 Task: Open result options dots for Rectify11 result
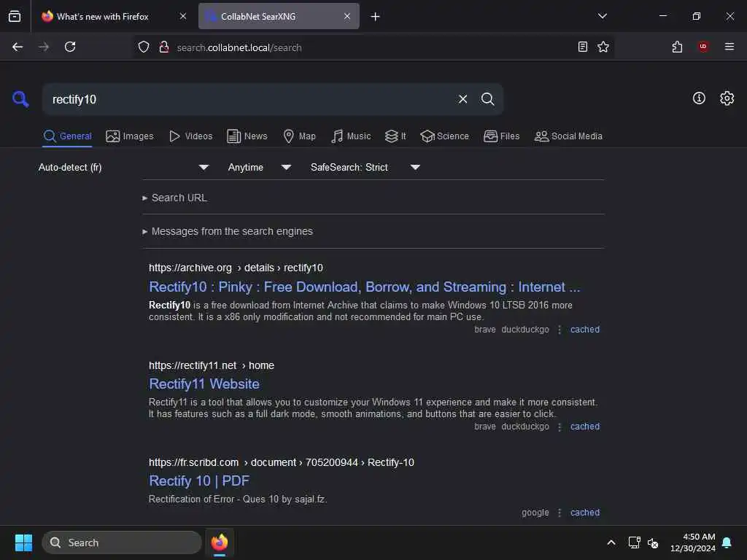[x=560, y=427]
